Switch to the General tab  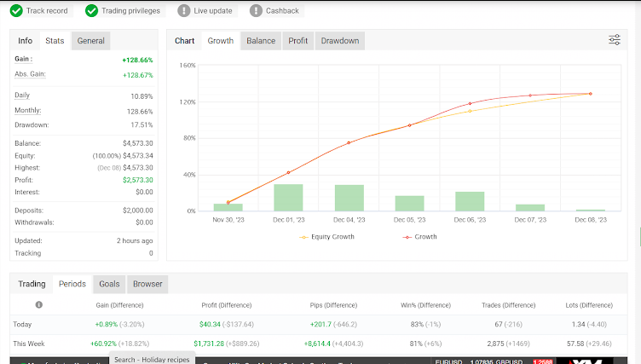90,41
